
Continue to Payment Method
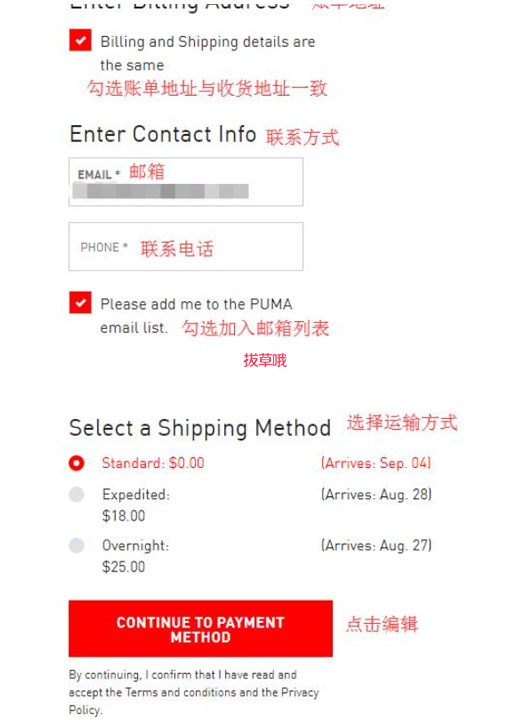coord(201,629)
